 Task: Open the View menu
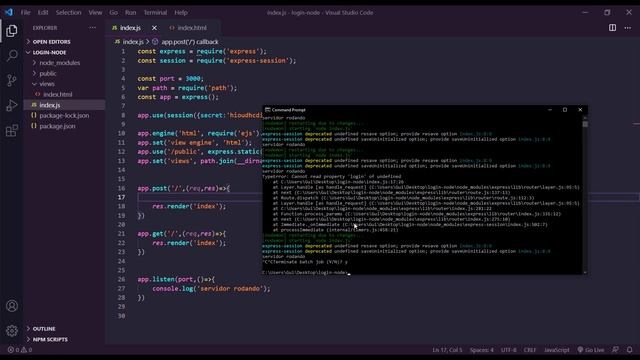[x=95, y=12]
